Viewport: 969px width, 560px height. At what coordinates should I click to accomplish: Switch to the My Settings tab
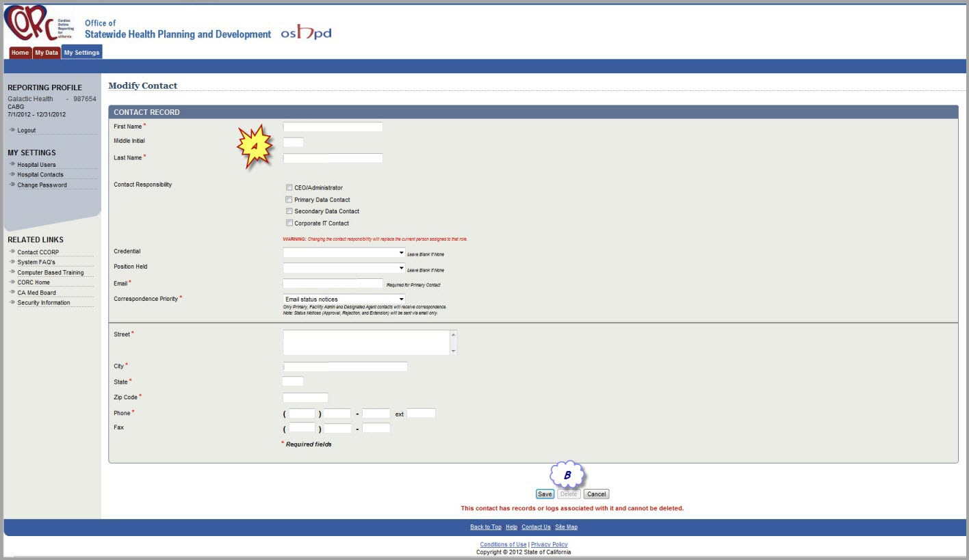point(81,53)
